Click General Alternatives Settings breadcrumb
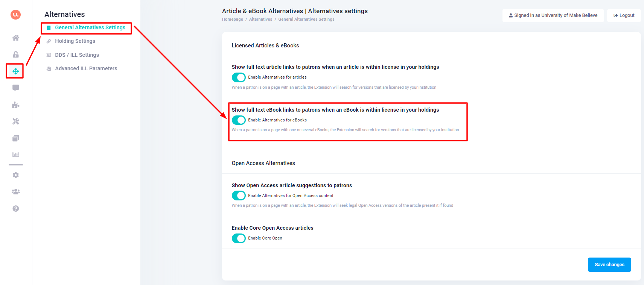 pos(306,19)
